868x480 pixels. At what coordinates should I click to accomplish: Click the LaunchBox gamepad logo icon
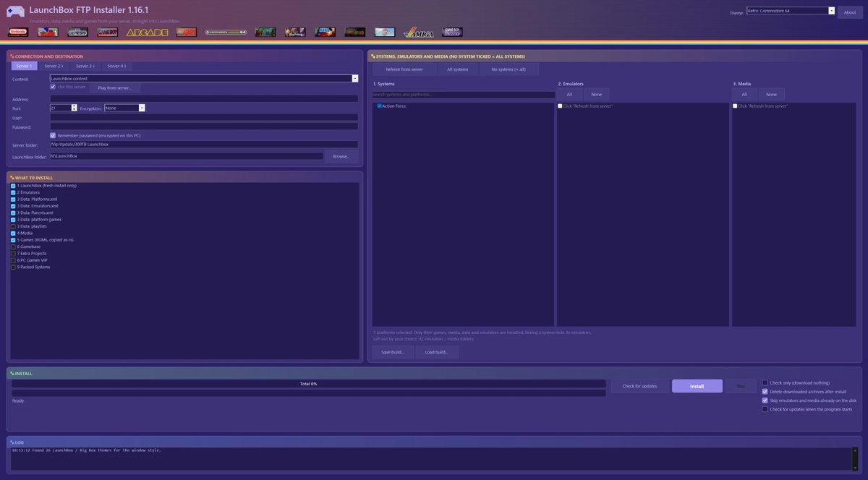click(15, 12)
